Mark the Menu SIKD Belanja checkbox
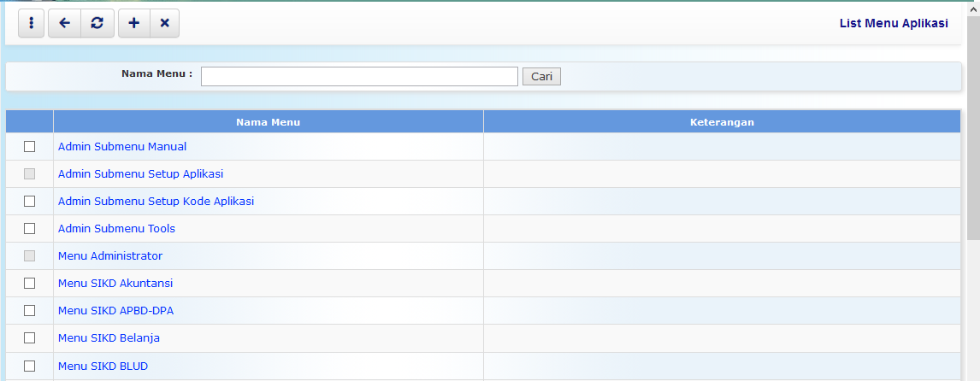Viewport: 980px width, 381px height. pos(30,338)
